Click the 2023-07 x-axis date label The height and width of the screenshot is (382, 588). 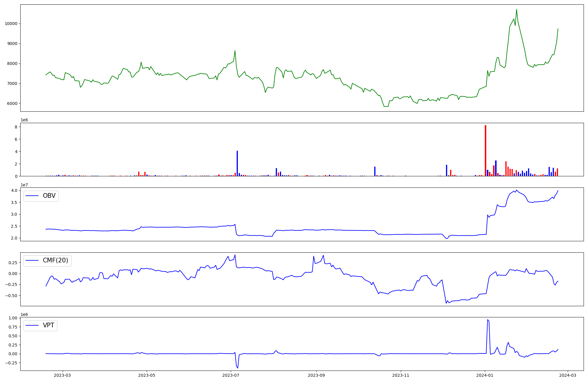pyautogui.click(x=231, y=375)
